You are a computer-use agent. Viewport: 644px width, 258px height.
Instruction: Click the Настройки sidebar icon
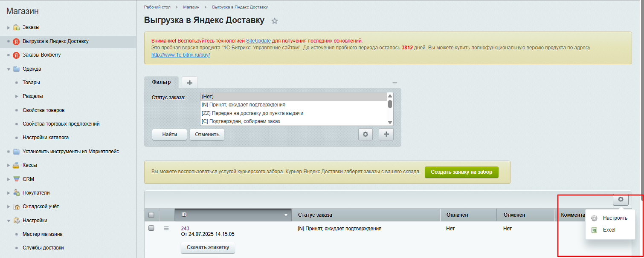click(16, 221)
